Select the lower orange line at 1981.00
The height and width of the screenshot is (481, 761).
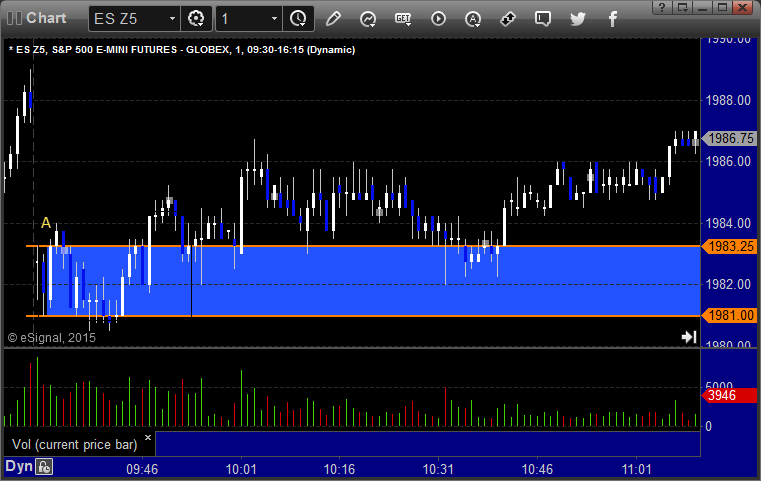coord(363,316)
